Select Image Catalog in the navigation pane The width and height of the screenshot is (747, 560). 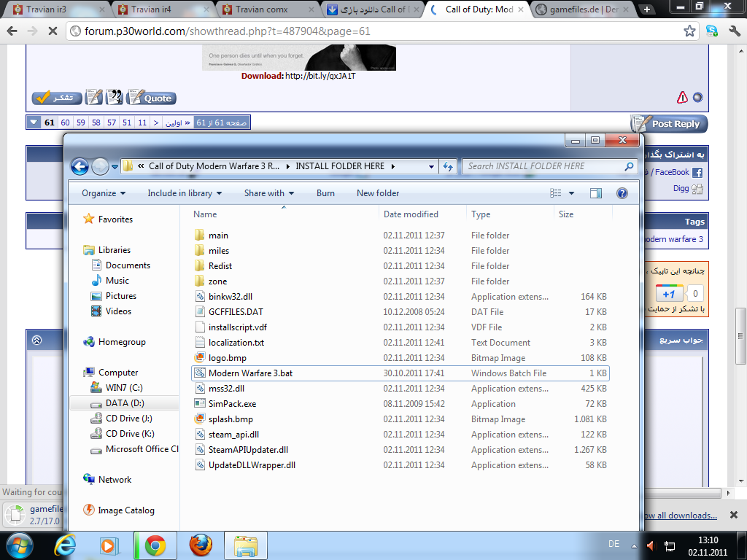[x=125, y=510]
